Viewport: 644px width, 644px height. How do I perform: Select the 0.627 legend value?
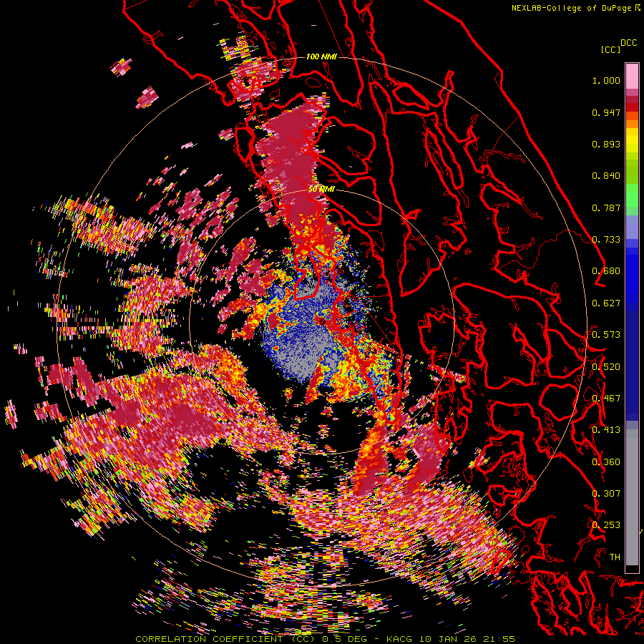[x=606, y=303]
